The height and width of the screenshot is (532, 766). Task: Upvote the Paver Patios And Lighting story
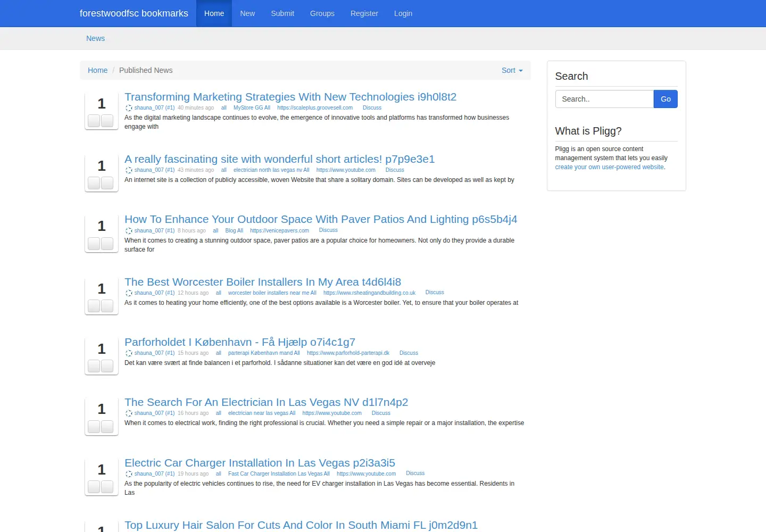(x=94, y=244)
